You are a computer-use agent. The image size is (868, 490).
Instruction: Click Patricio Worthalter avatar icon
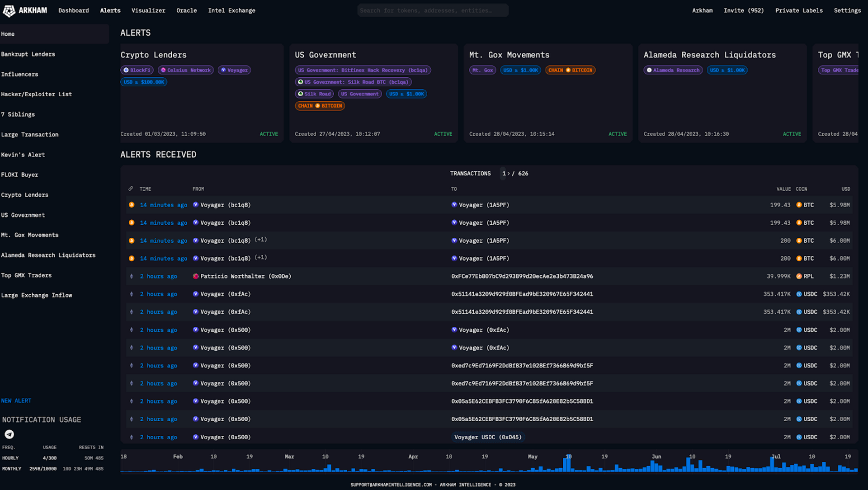pos(196,276)
